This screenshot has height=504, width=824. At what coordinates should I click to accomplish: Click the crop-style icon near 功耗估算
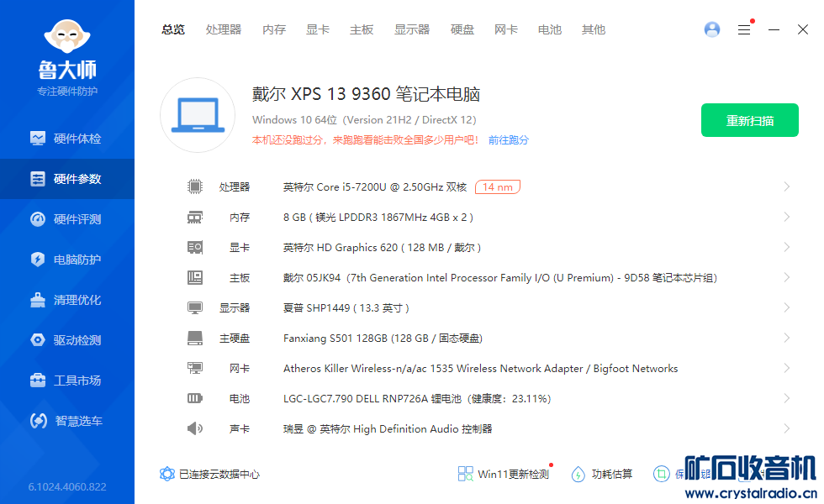[x=661, y=474]
